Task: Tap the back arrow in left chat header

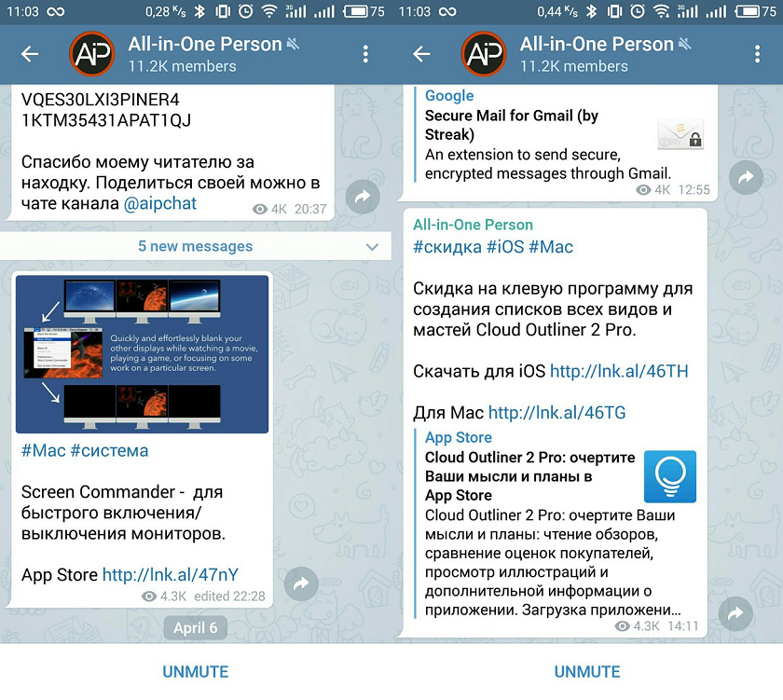Action: click(x=30, y=53)
